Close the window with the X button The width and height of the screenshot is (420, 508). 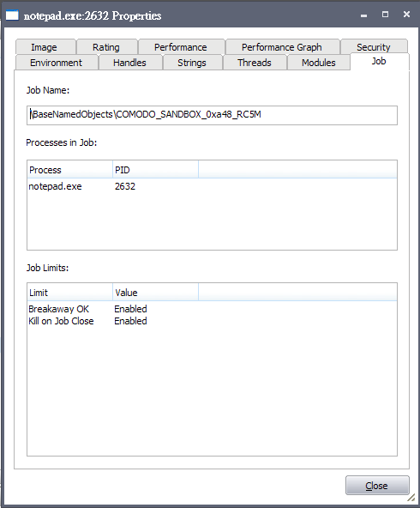coord(407,15)
